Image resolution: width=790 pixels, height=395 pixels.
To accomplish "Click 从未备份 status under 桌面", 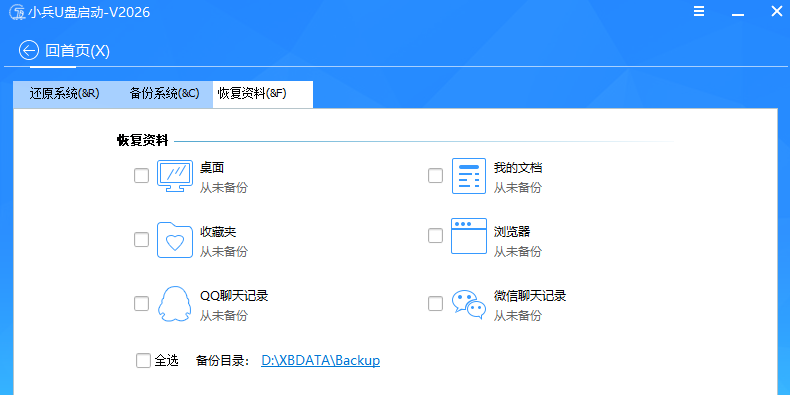I will [224, 188].
